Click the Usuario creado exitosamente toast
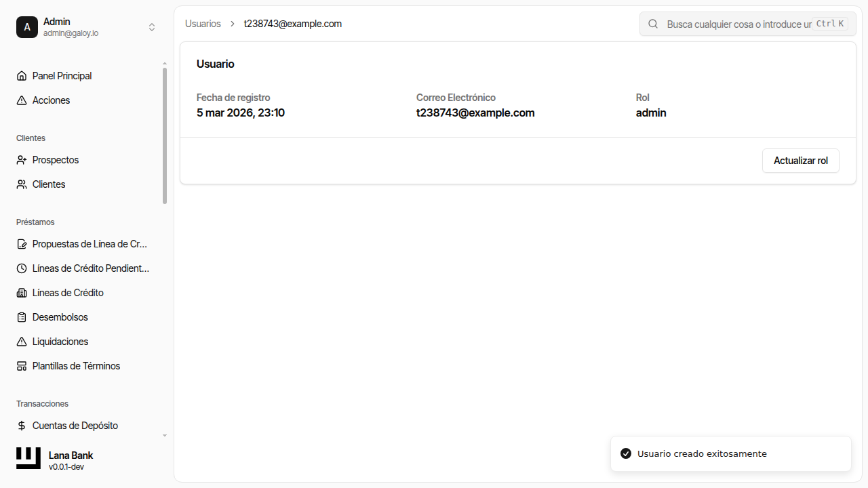868x488 pixels. tap(730, 453)
